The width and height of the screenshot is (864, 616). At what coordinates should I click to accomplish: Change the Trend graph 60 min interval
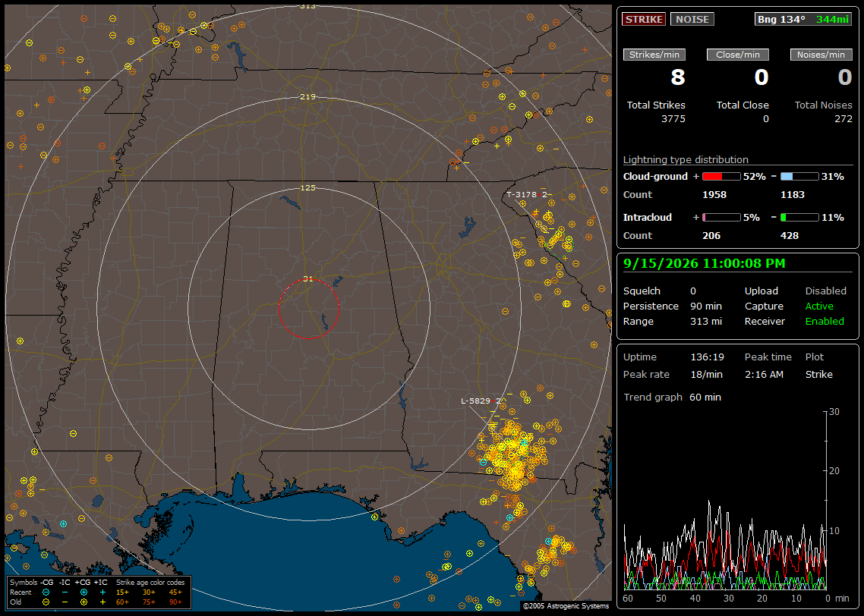coord(705,397)
